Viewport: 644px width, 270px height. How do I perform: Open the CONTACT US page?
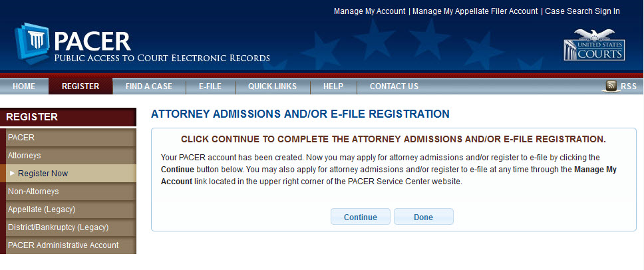tap(394, 86)
